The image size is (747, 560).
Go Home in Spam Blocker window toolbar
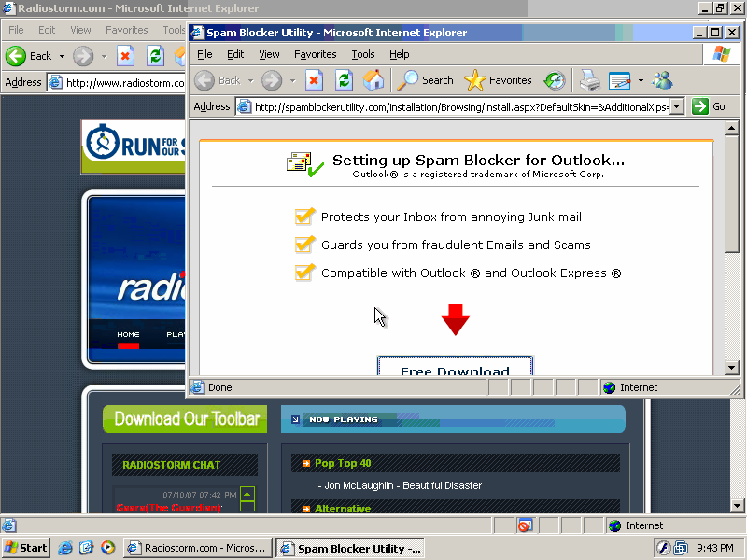click(x=373, y=80)
